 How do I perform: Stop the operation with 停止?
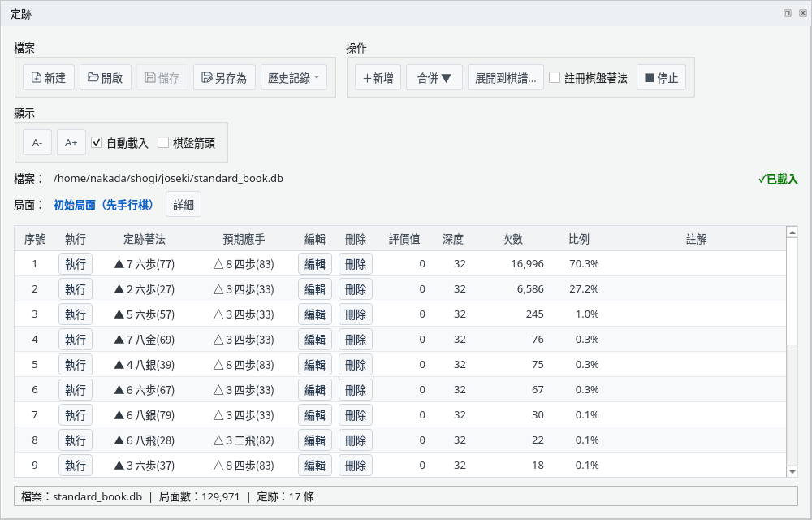coord(661,78)
